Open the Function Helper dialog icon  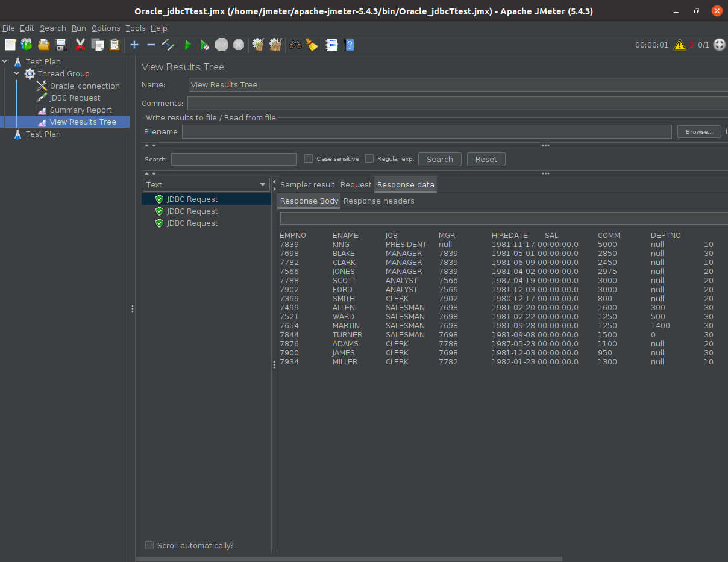331,45
